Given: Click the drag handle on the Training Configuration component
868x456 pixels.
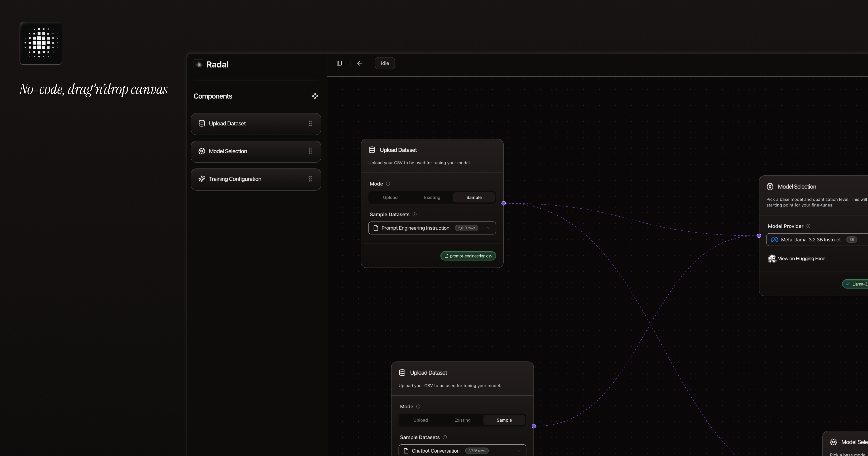Looking at the screenshot, I should tap(310, 179).
